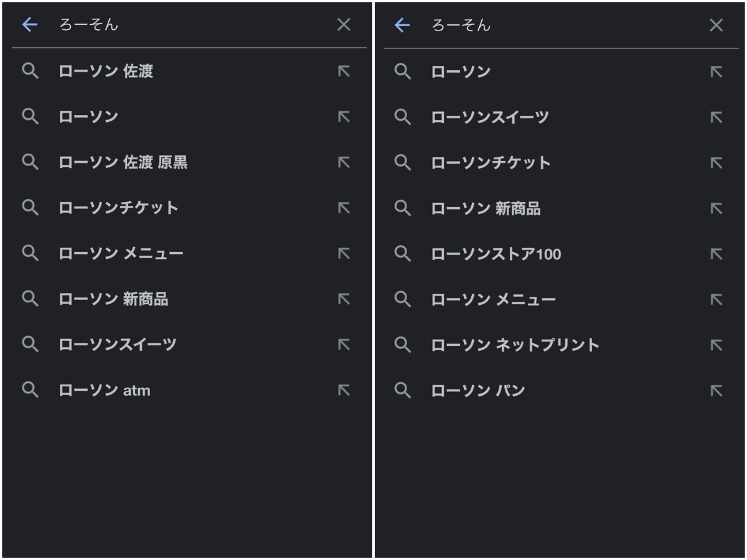Screen dimensions: 747x560
Task: Tap the fill-in arrow beside ローソンストア100
Action: point(716,254)
